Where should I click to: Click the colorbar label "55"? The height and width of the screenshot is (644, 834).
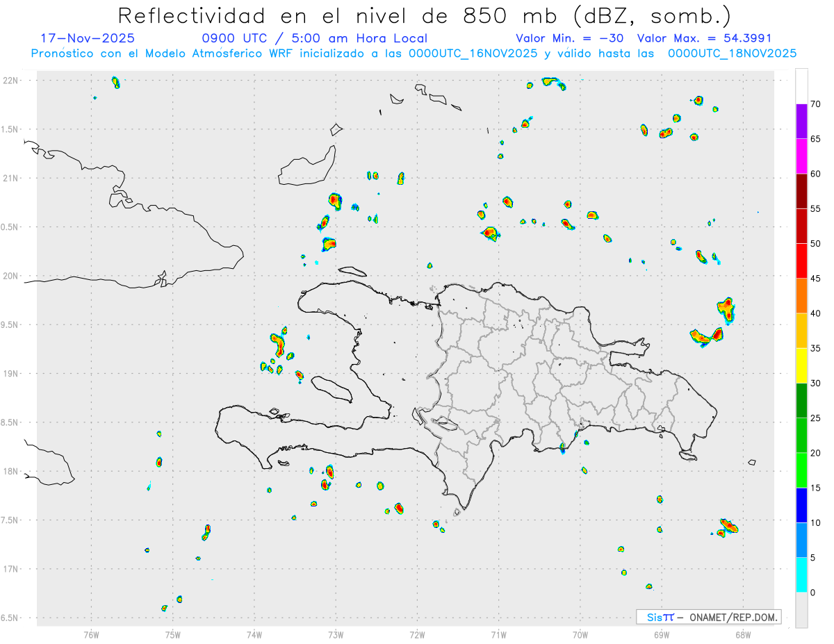(816, 208)
